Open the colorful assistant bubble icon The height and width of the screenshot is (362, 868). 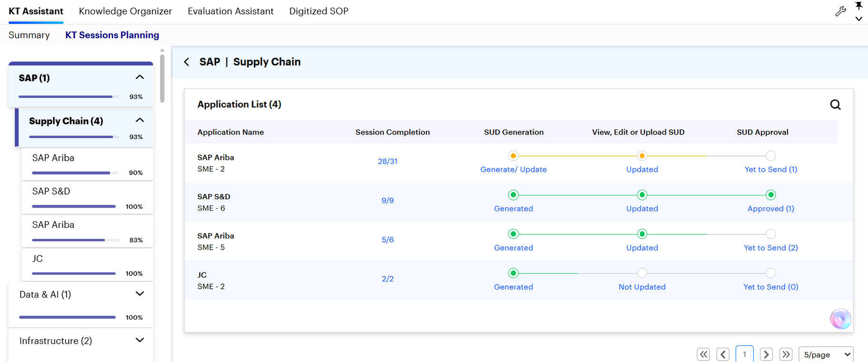coord(840,319)
